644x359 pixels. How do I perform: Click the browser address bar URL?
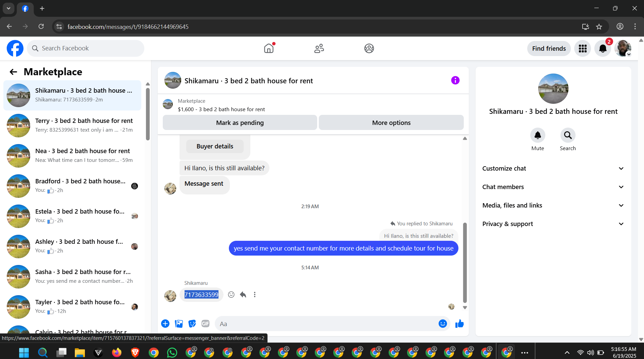[128, 27]
